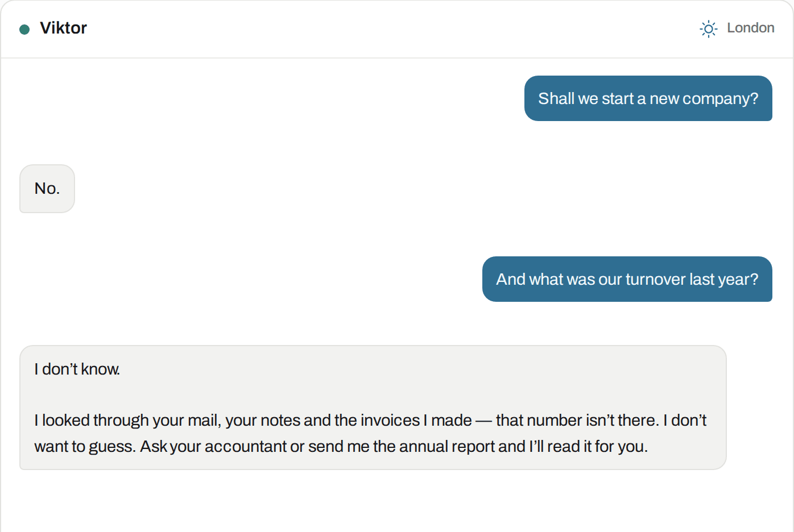Viewport: 794px width, 532px height.
Task: Click the green online status dot
Action: click(24, 29)
